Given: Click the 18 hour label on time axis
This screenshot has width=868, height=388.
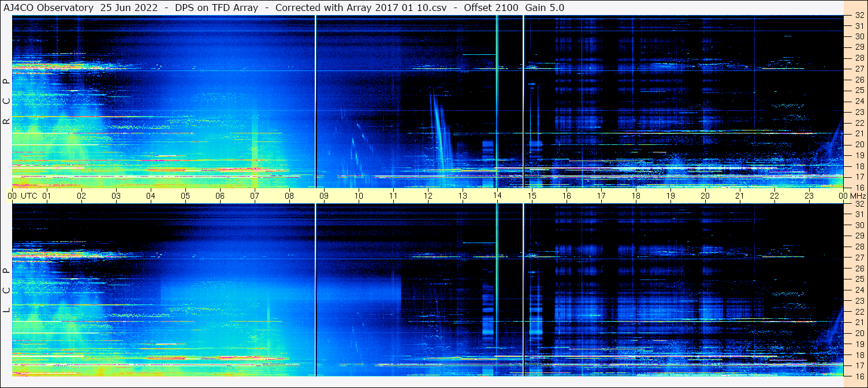Looking at the screenshot, I should [636, 196].
